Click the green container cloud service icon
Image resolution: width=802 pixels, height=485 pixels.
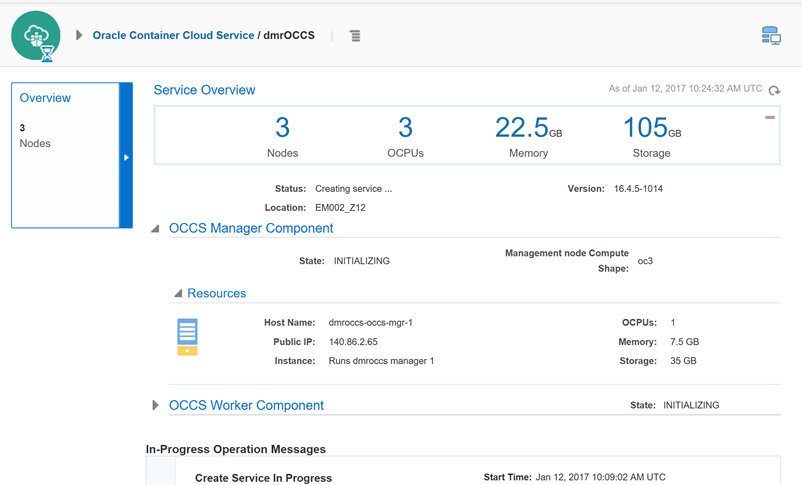pyautogui.click(x=36, y=36)
